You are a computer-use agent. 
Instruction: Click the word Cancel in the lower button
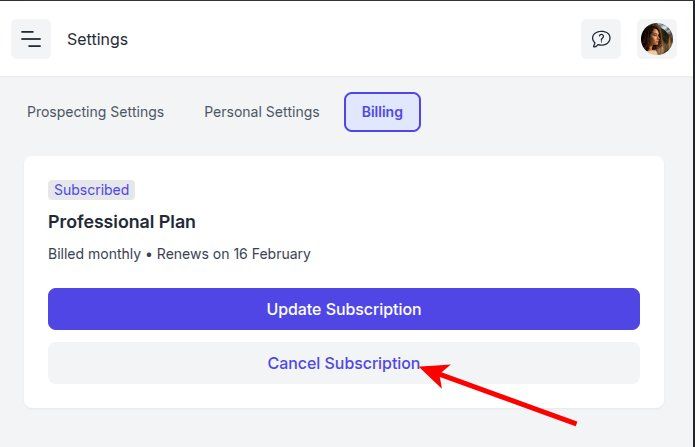pos(294,363)
